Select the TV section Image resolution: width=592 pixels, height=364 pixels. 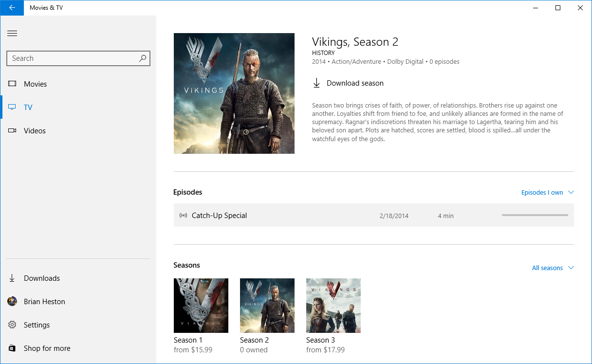[78, 107]
